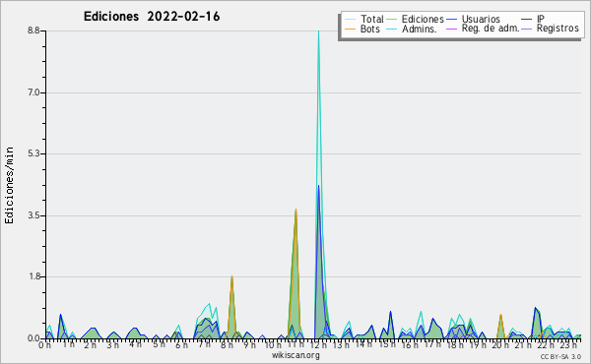Click the 11 h x-axis label
The width and height of the screenshot is (591, 364).
point(295,344)
